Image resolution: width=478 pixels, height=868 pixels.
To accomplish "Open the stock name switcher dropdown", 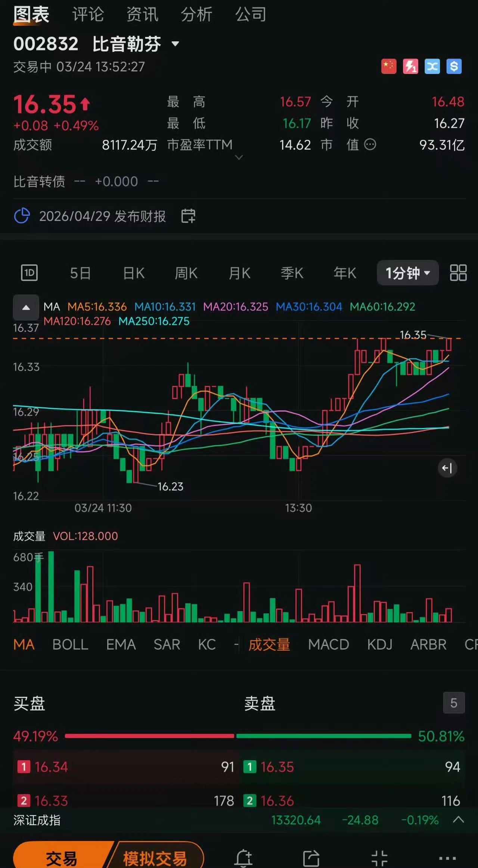I will [175, 44].
